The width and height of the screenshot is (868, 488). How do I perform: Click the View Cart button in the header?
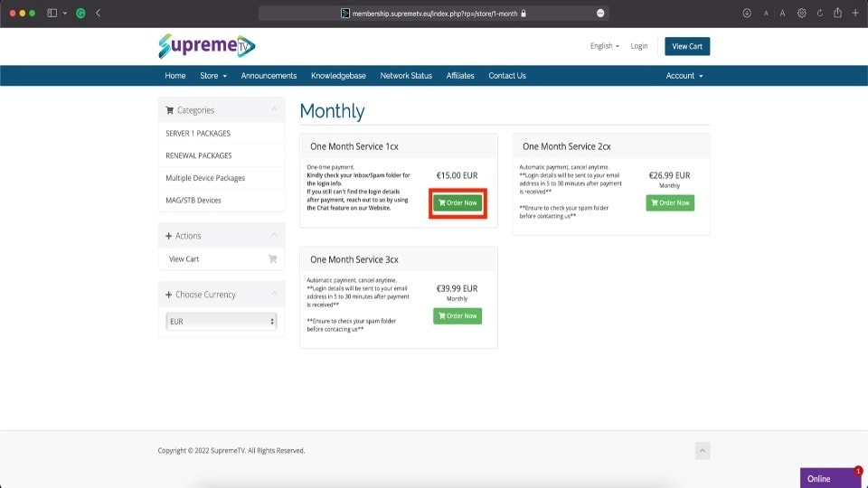[687, 46]
